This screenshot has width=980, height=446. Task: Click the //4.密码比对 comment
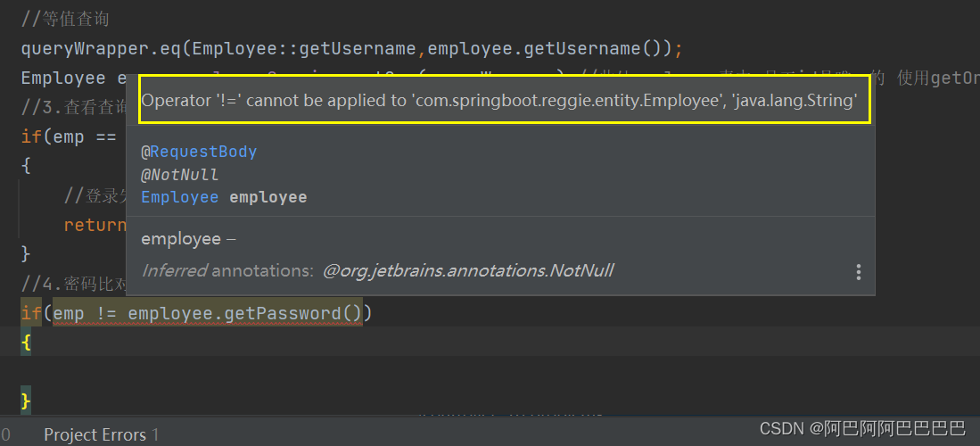coord(74,284)
